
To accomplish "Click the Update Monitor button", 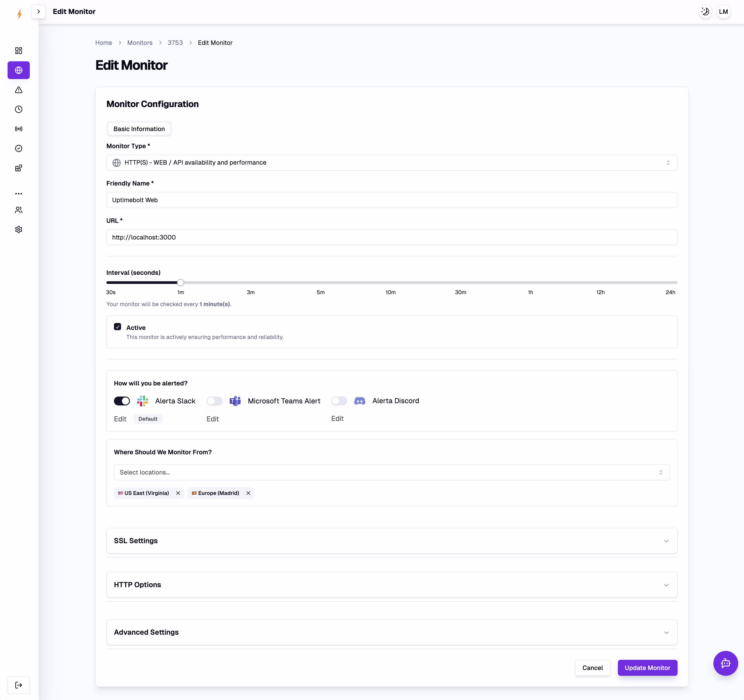I will 647,668.
